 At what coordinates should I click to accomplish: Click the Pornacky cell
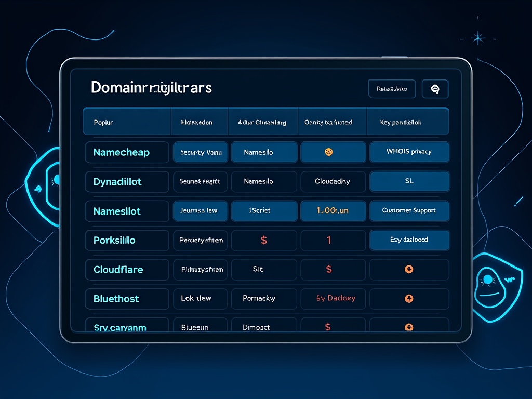[x=264, y=299]
